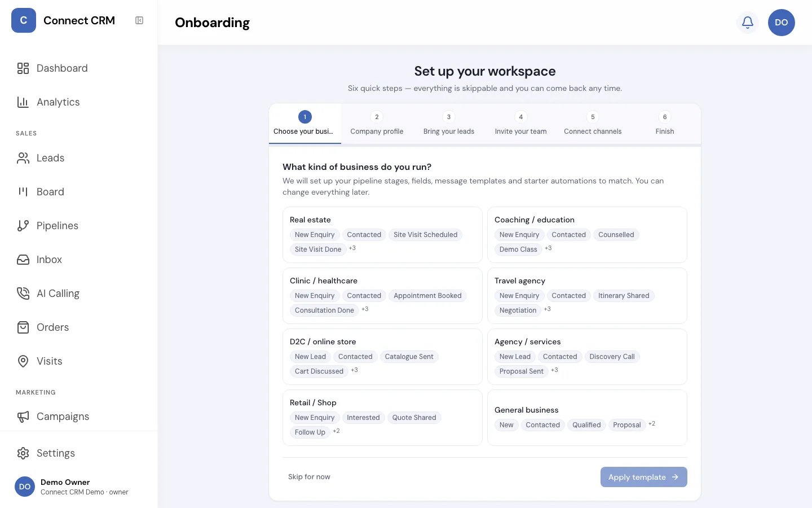Screen dimensions: 812x508
Task: Select the Coaching / education business card
Action: coord(587,235)
